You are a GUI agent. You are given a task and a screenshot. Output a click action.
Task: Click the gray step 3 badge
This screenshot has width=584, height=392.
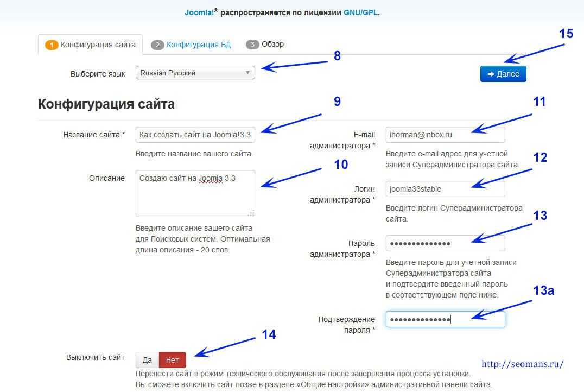click(252, 45)
